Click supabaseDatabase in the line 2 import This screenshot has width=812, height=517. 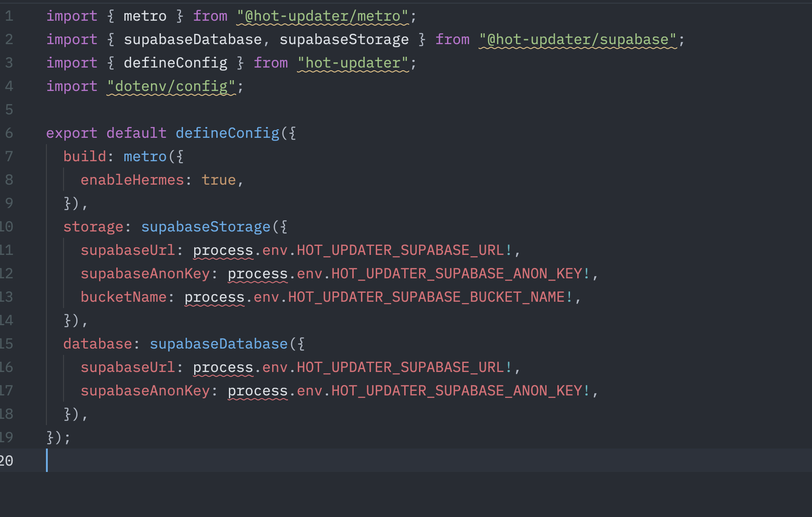pos(192,40)
